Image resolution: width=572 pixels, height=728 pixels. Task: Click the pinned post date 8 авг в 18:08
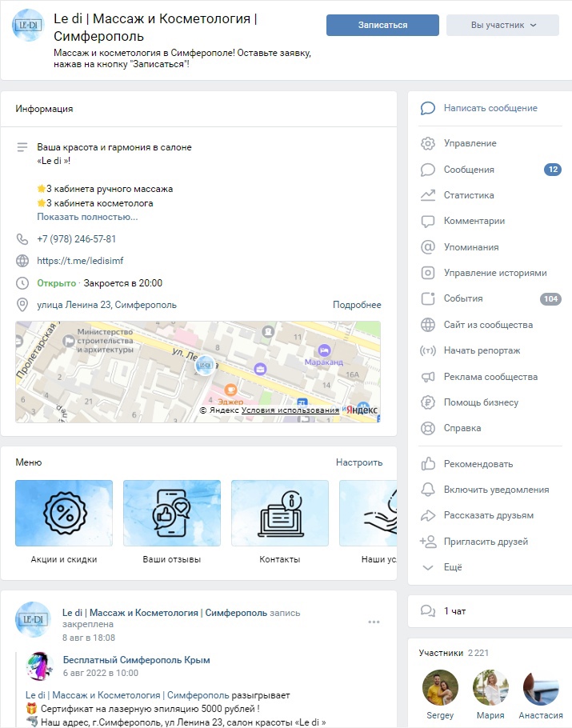pyautogui.click(x=89, y=638)
